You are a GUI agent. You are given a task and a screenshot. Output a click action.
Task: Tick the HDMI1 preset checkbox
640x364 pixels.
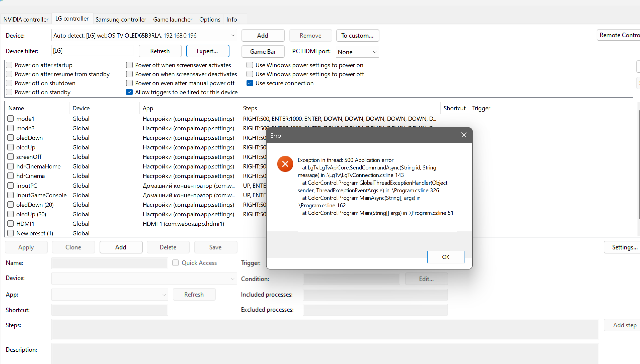[x=11, y=224]
